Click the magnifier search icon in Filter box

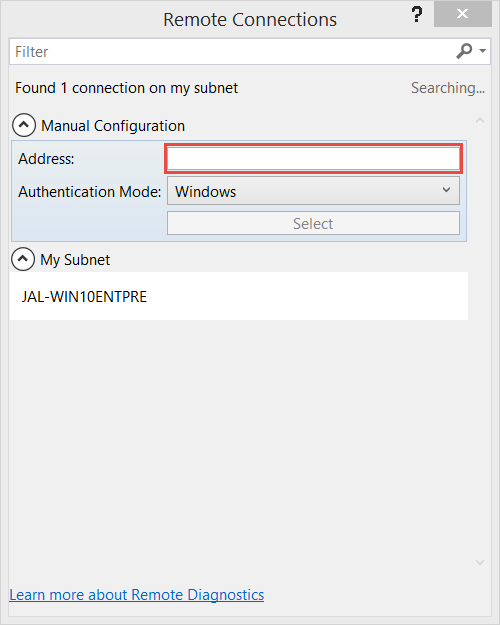[464, 51]
